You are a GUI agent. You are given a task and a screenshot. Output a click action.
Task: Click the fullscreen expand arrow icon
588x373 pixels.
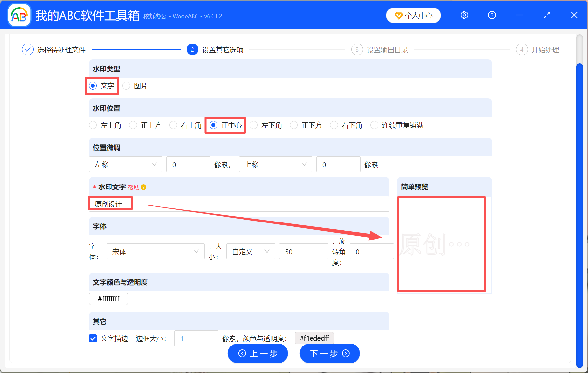(546, 15)
